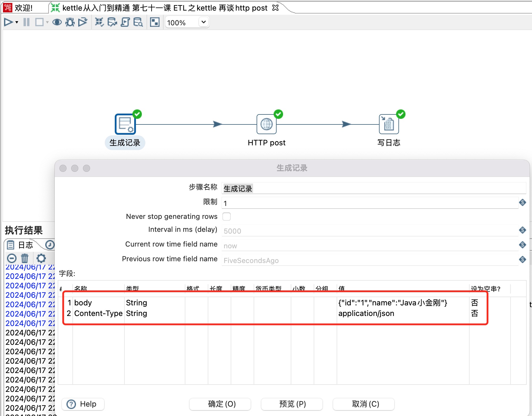The image size is (532, 416).
Task: Clear the log with the trash icon
Action: (x=25, y=258)
